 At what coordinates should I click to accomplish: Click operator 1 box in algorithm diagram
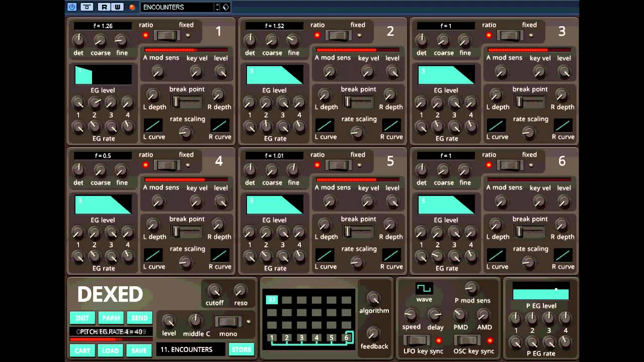(x=272, y=337)
